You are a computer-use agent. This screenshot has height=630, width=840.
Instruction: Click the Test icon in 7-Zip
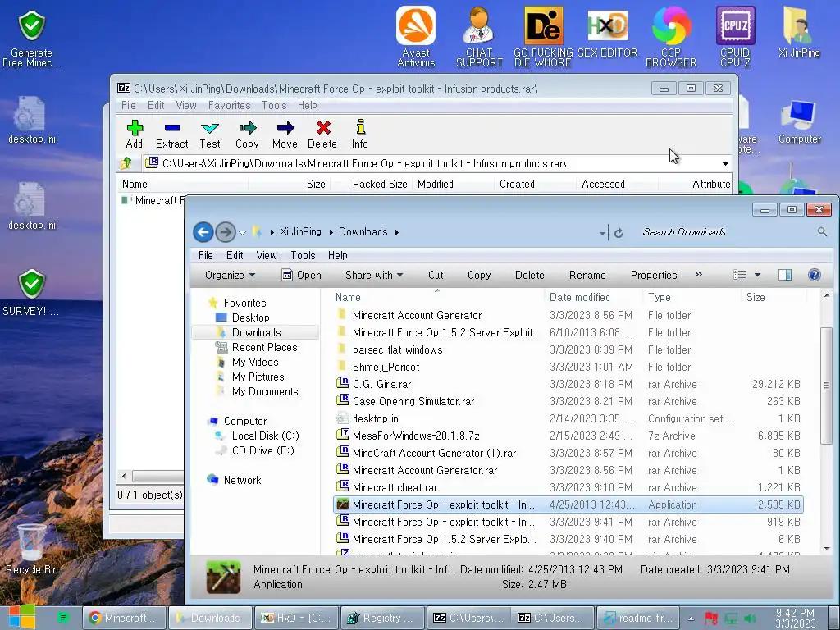[x=209, y=128]
